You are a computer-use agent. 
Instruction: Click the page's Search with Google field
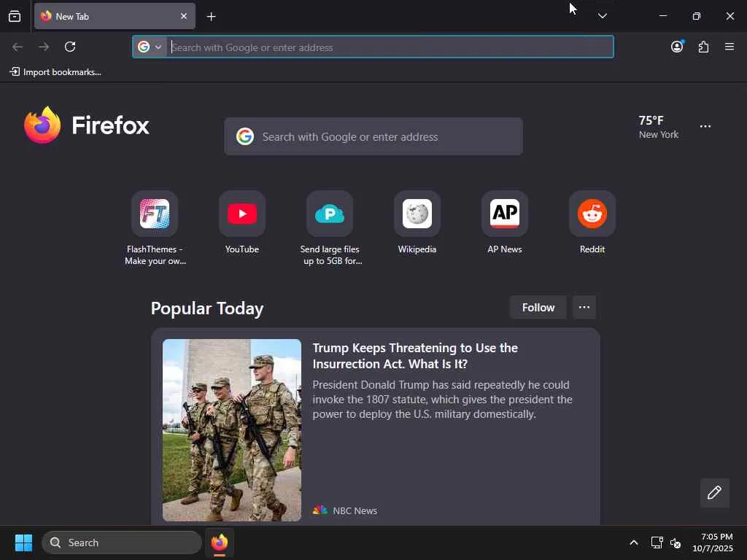373,136
